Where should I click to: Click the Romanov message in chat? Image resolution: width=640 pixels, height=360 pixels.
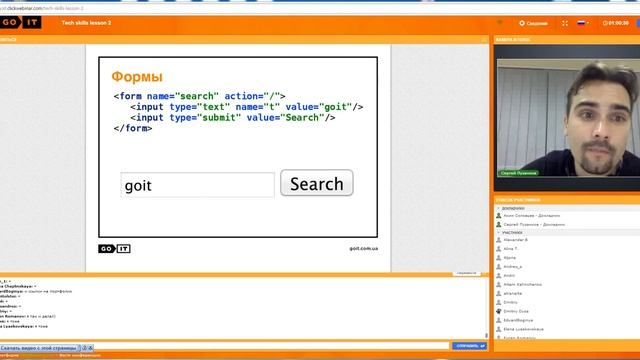[x=28, y=316]
